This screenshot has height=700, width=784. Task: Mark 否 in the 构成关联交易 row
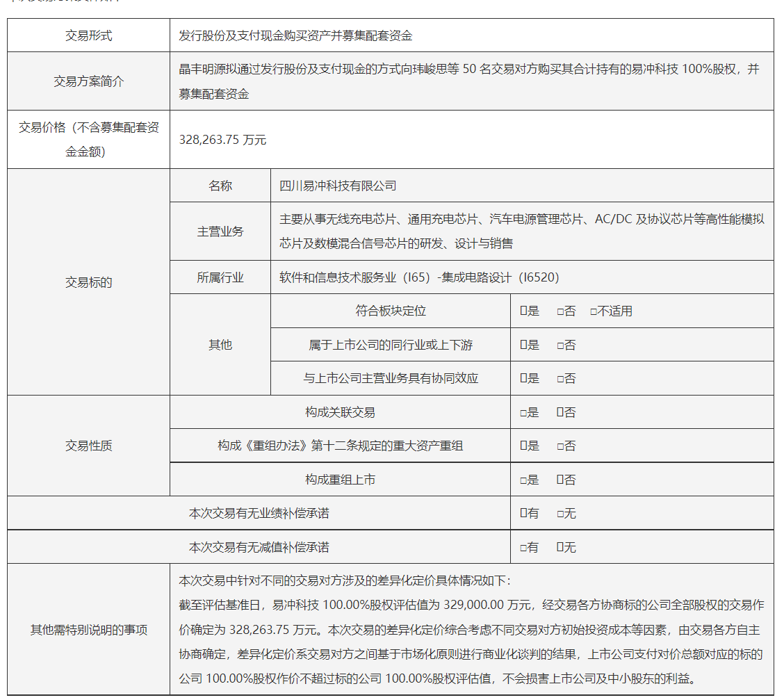coord(560,412)
